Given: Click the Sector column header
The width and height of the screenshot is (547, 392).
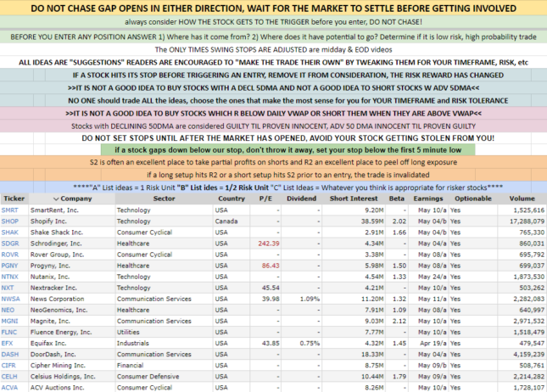Looking at the screenshot, I should [x=164, y=199].
